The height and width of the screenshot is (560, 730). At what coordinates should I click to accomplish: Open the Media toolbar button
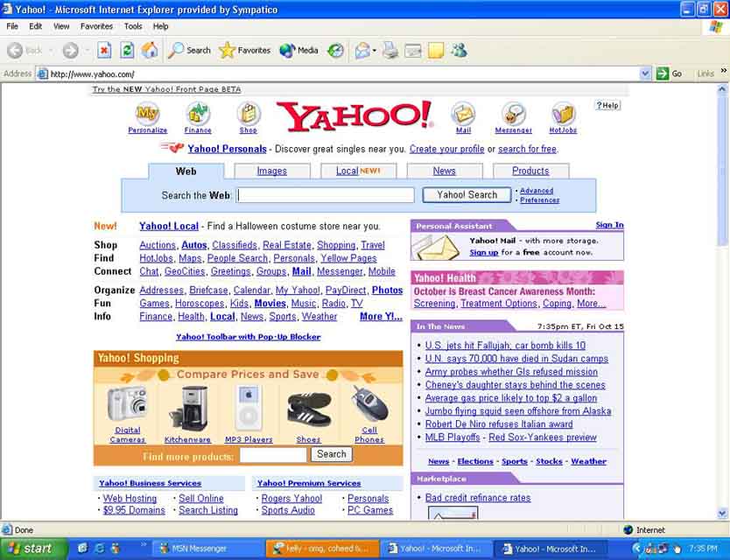click(298, 50)
